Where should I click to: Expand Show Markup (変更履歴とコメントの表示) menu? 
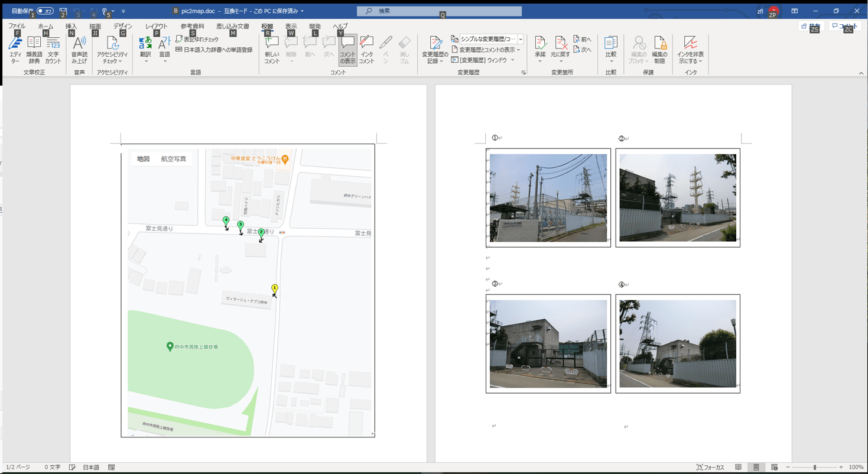tap(486, 50)
